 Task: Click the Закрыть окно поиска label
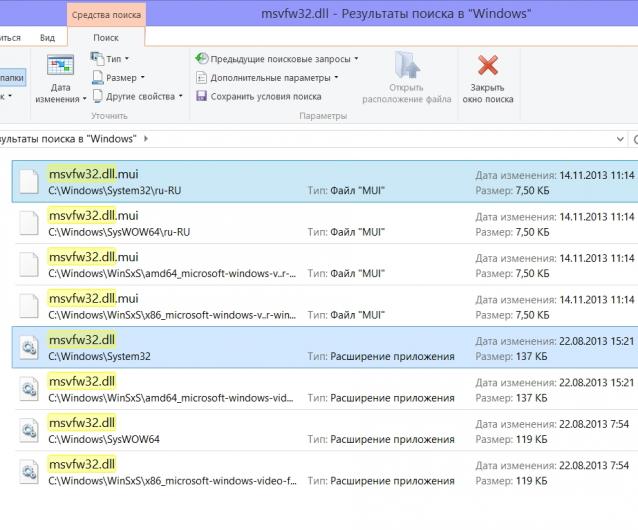pyautogui.click(x=487, y=93)
